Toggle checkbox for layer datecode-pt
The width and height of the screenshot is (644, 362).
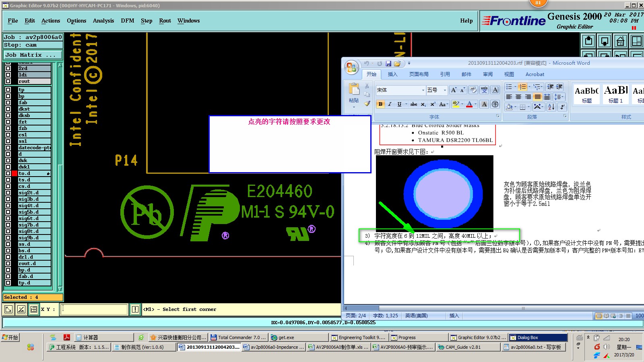pyautogui.click(x=8, y=148)
